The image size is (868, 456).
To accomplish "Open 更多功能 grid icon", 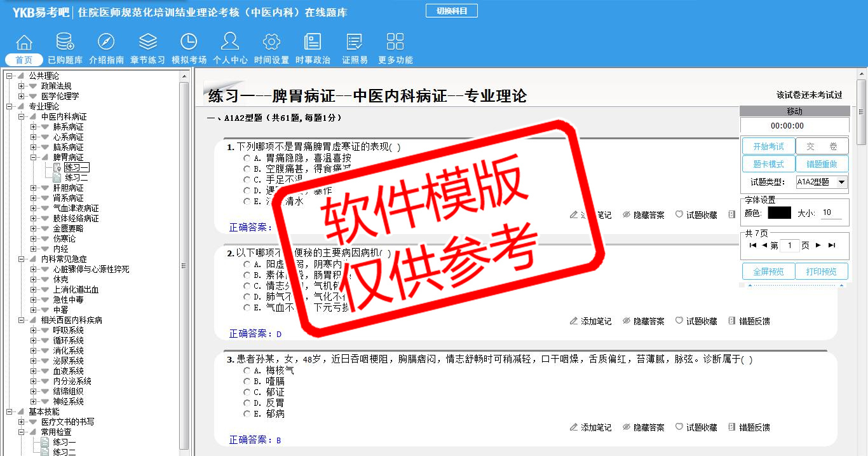I will [395, 43].
